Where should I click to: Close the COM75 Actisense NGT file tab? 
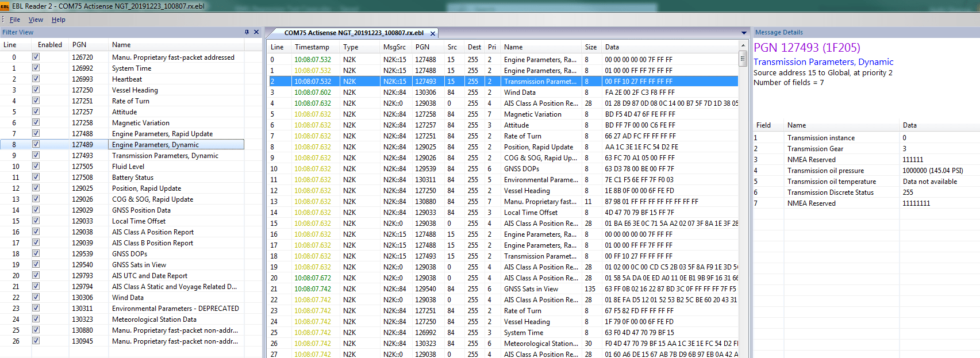pos(433,33)
